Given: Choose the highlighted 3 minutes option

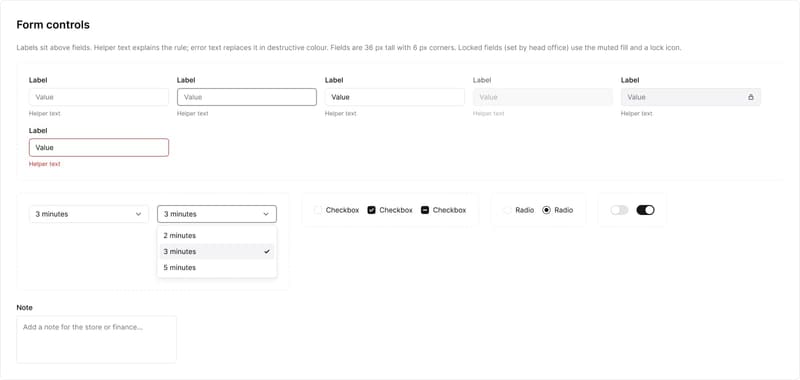Looking at the screenshot, I should (217, 251).
